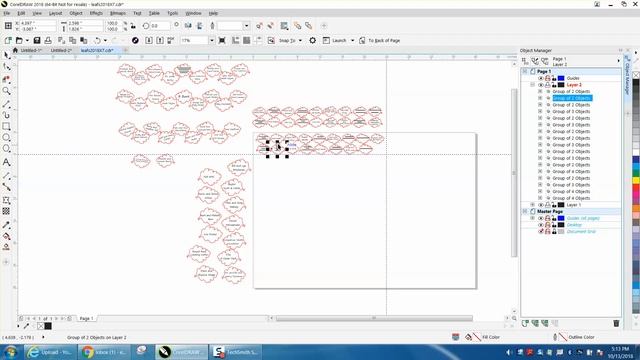This screenshot has width=640, height=360.
Task: Click the Export icon
Action: pos(160,40)
